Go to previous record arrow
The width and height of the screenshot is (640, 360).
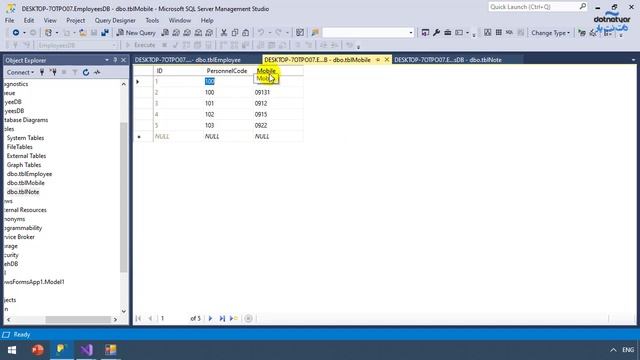click(x=150, y=318)
